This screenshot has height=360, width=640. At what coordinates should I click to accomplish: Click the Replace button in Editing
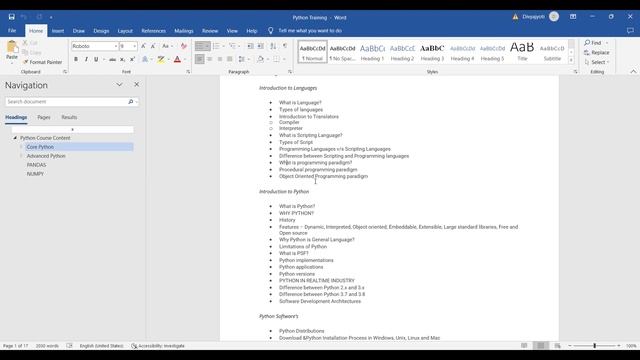[x=596, y=53]
